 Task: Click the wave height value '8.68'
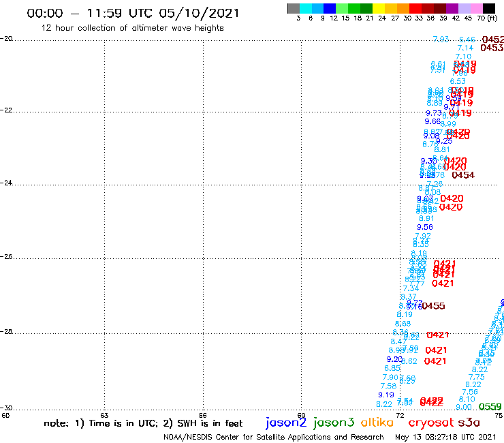[x=403, y=324]
